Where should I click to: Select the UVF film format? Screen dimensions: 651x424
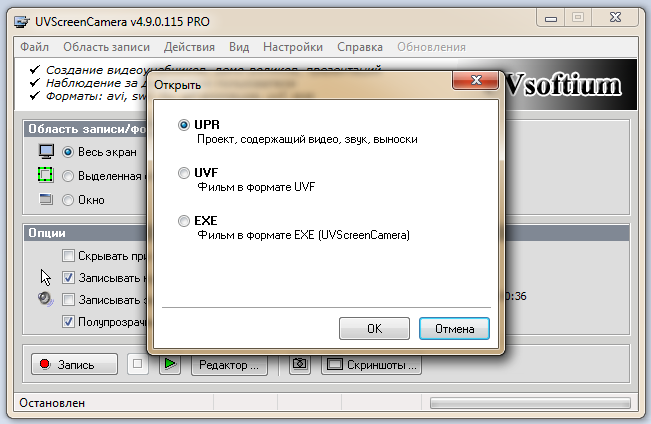pos(184,172)
